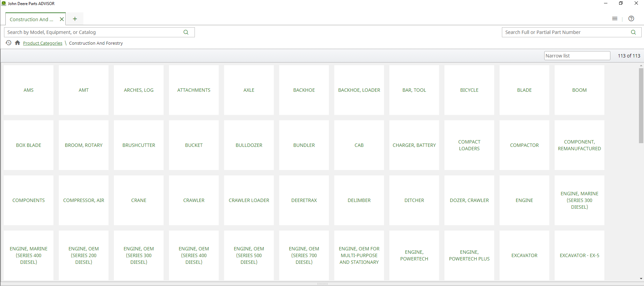
Task: Click the part number search magnifier icon
Action: pyautogui.click(x=633, y=32)
